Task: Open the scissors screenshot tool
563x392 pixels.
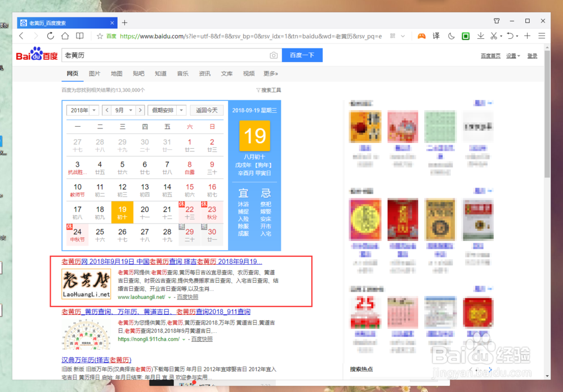Action: click(x=494, y=36)
